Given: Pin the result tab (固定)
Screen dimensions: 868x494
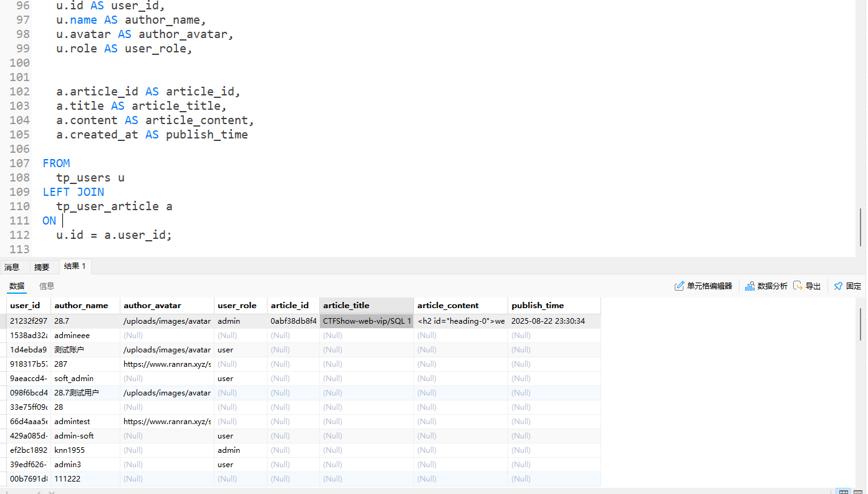Looking at the screenshot, I should (847, 286).
